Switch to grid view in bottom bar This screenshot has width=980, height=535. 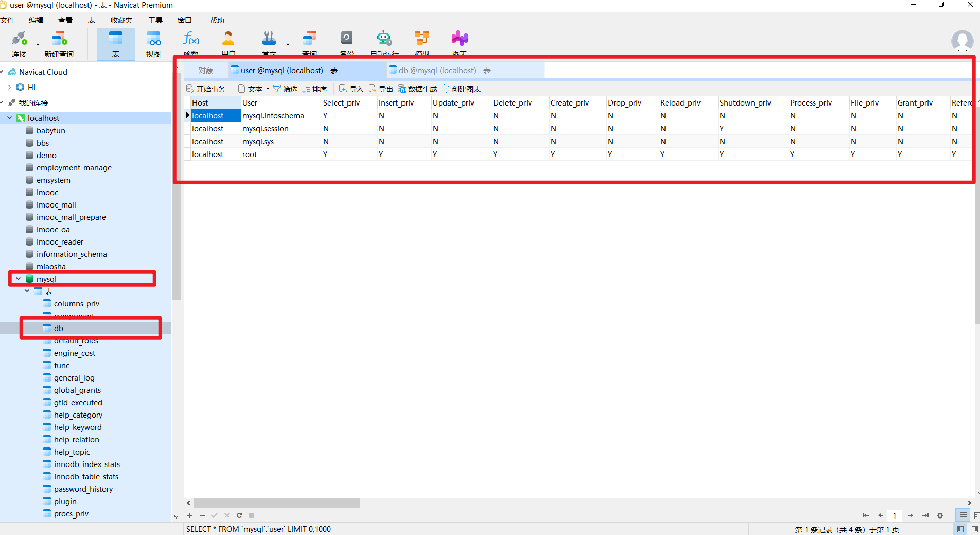[x=963, y=515]
